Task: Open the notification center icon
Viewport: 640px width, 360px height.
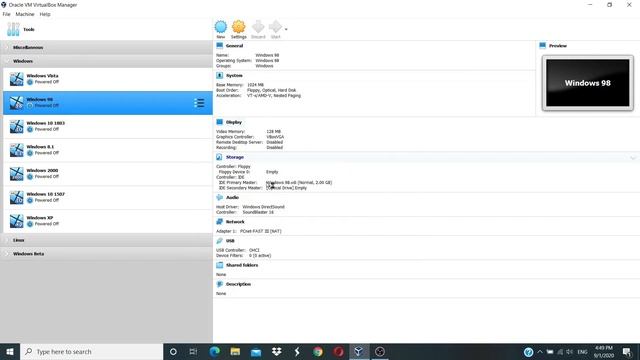Action: pyautogui.click(x=627, y=352)
